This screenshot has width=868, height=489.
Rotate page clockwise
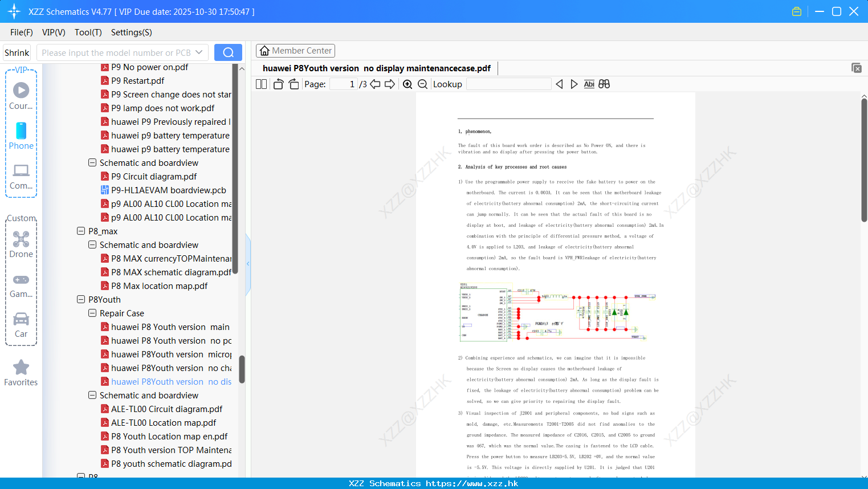click(x=294, y=84)
